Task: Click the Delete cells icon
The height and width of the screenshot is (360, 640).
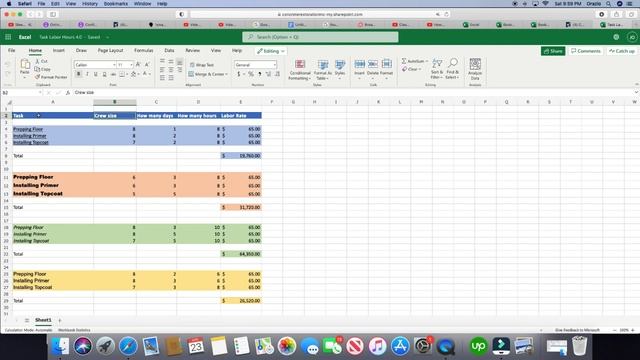Action: [x=373, y=64]
